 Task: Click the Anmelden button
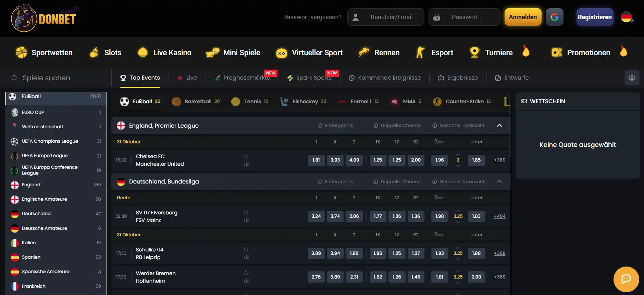click(523, 17)
